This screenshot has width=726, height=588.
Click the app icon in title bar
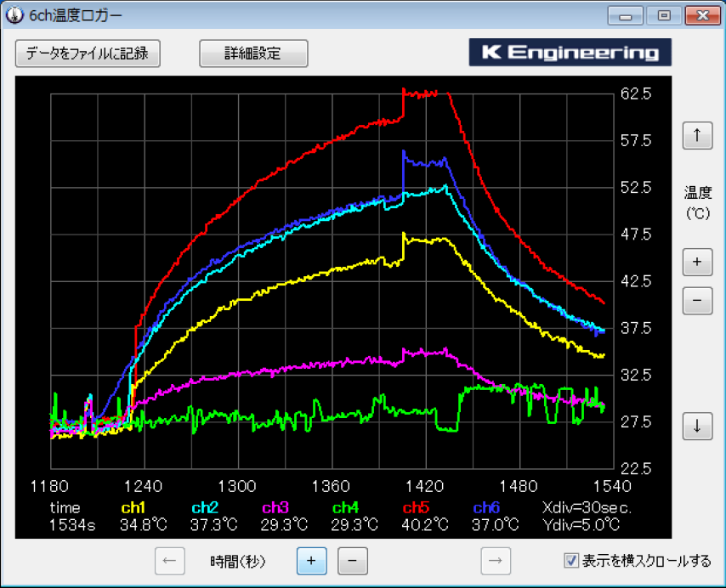pyautogui.click(x=14, y=16)
